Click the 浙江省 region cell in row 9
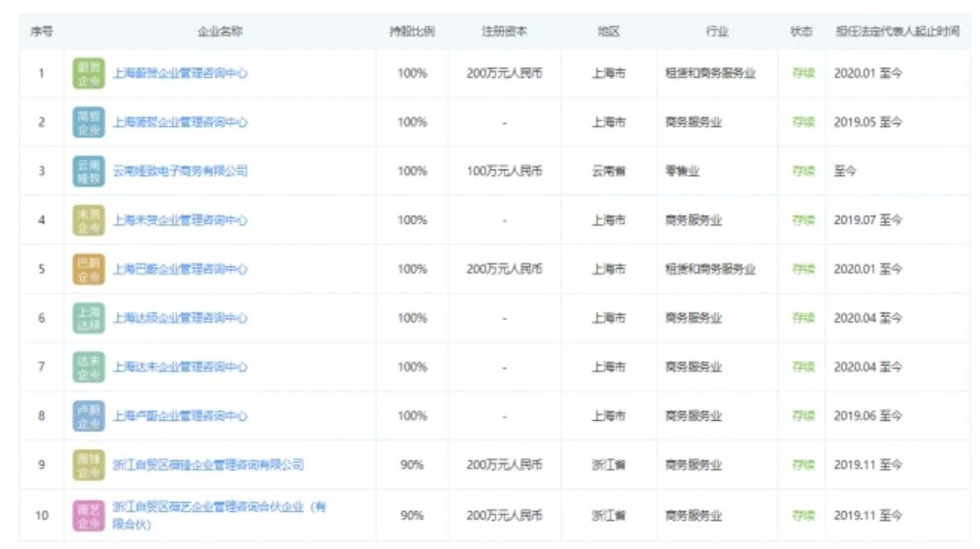The width and height of the screenshot is (980, 549). [x=609, y=465]
